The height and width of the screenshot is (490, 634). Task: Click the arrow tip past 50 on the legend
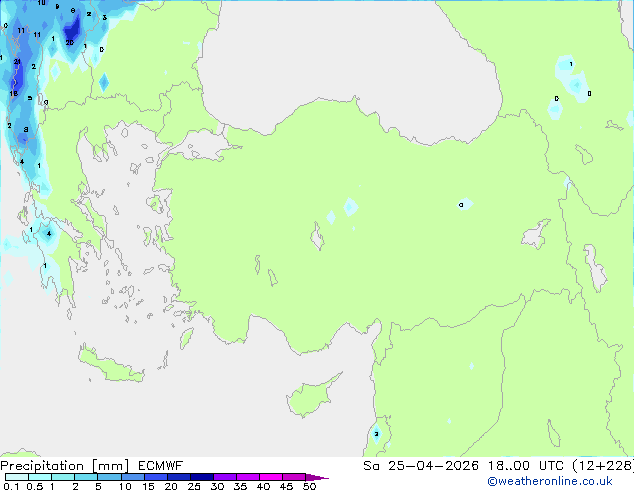coord(317,477)
